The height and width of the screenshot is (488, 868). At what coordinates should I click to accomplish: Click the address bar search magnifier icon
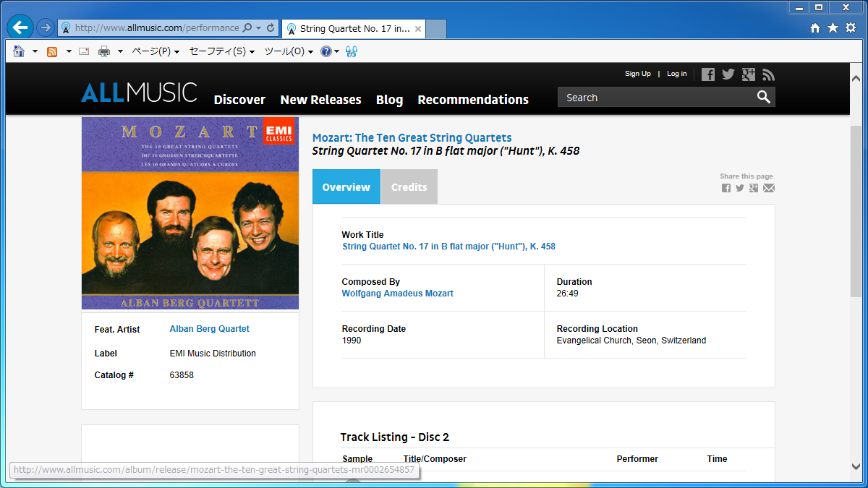[247, 28]
